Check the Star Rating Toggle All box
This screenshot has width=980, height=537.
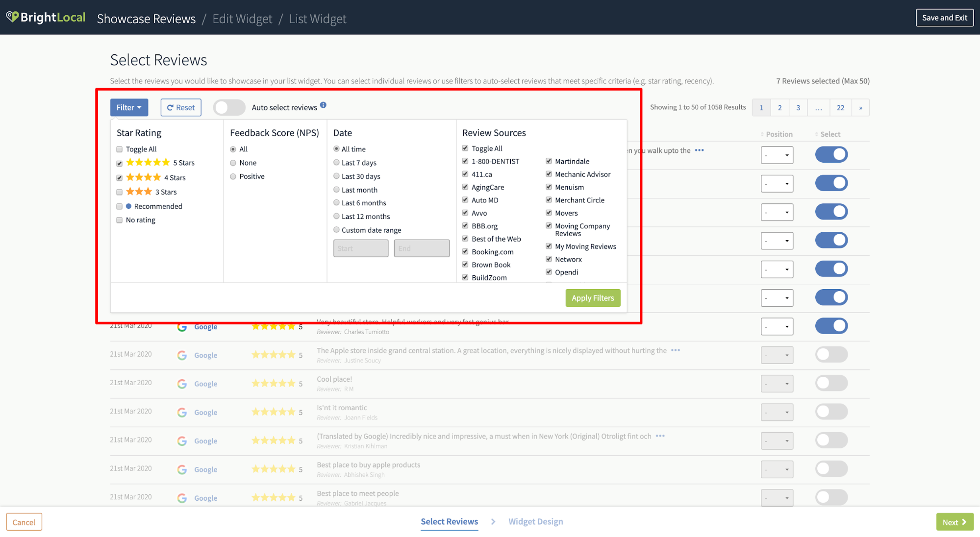pyautogui.click(x=119, y=149)
